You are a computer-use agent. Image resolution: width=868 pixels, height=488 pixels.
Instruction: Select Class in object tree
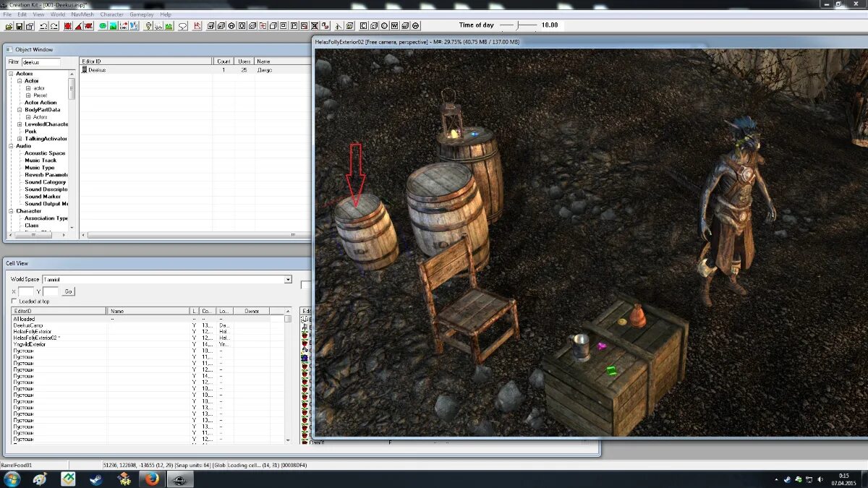32,226
